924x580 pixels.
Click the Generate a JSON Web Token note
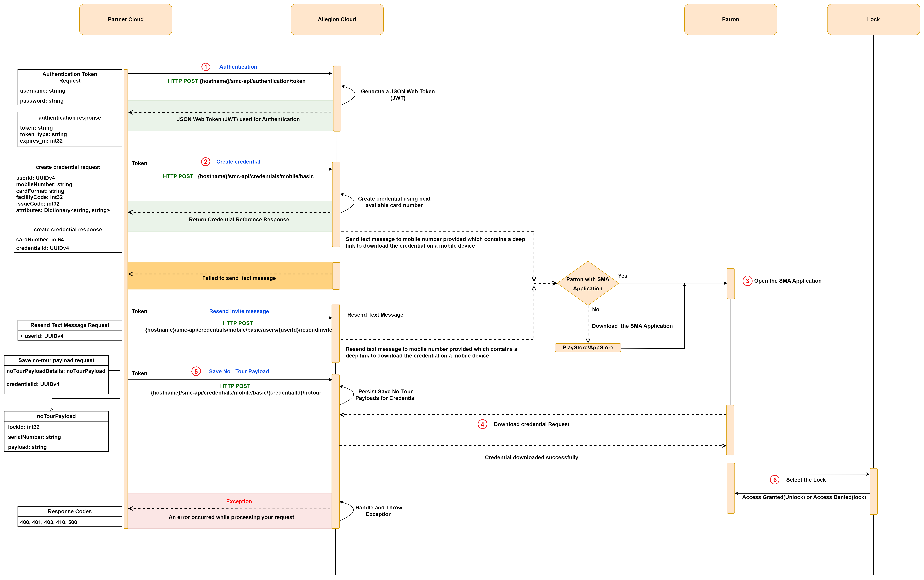pyautogui.click(x=398, y=95)
